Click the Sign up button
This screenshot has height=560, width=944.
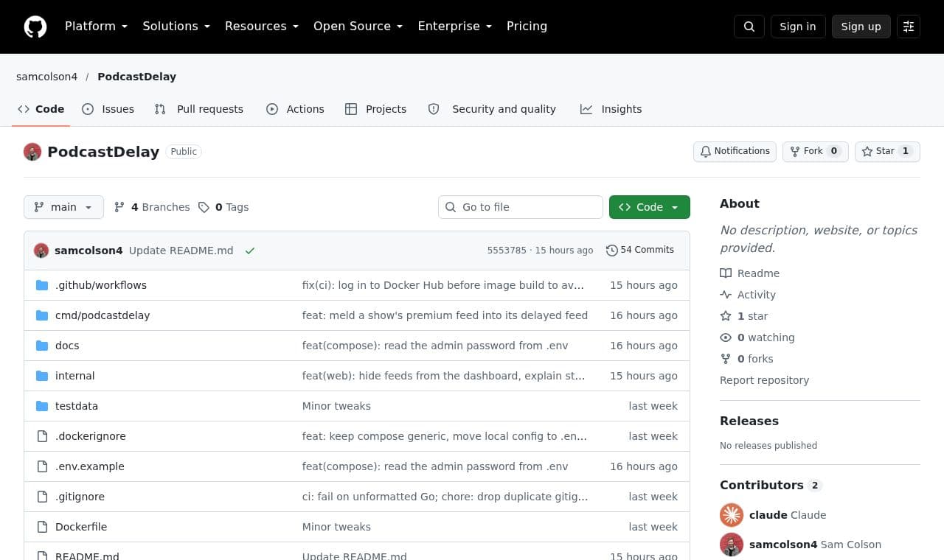click(861, 27)
